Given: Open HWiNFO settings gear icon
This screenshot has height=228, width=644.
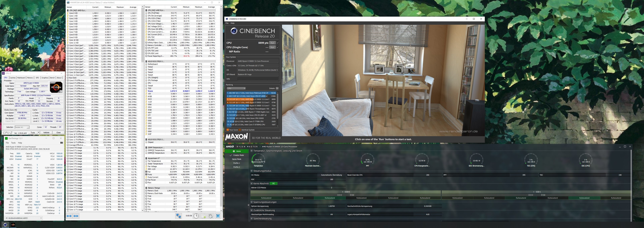Looking at the screenshot, I should click(210, 216).
